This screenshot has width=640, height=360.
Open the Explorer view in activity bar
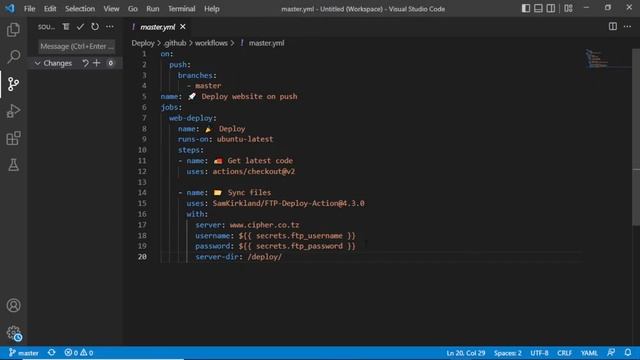coord(13,30)
